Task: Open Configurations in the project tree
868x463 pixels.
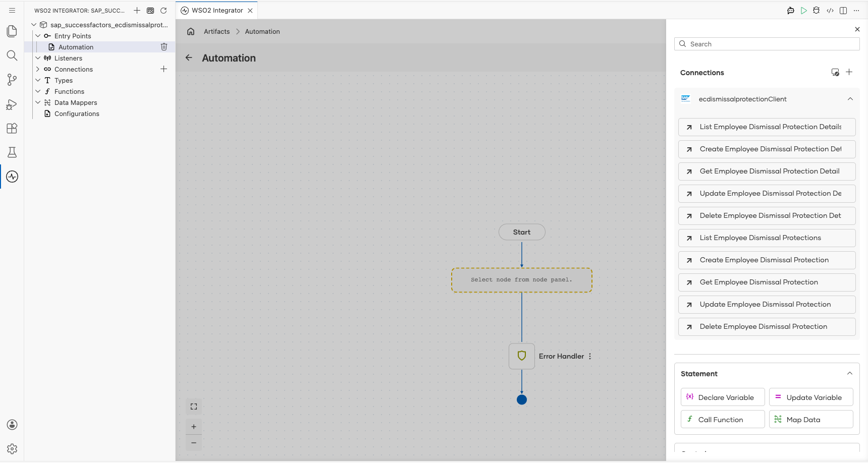Action: (77, 113)
